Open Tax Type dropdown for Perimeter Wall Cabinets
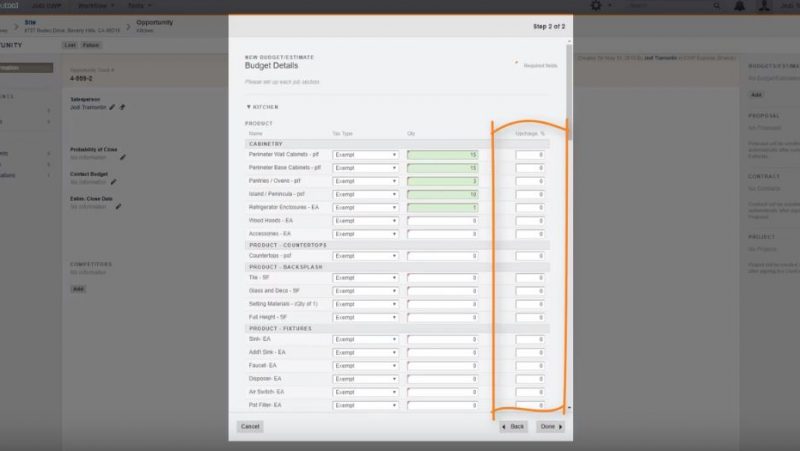 click(365, 155)
